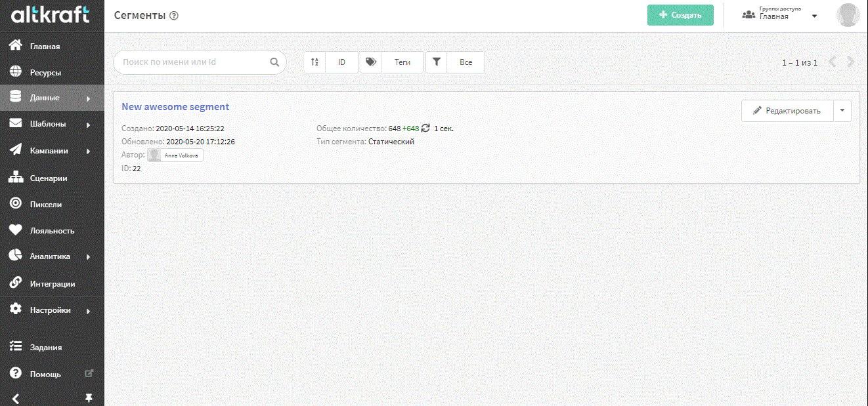
Task: Open New awesome segment link
Action: click(175, 107)
